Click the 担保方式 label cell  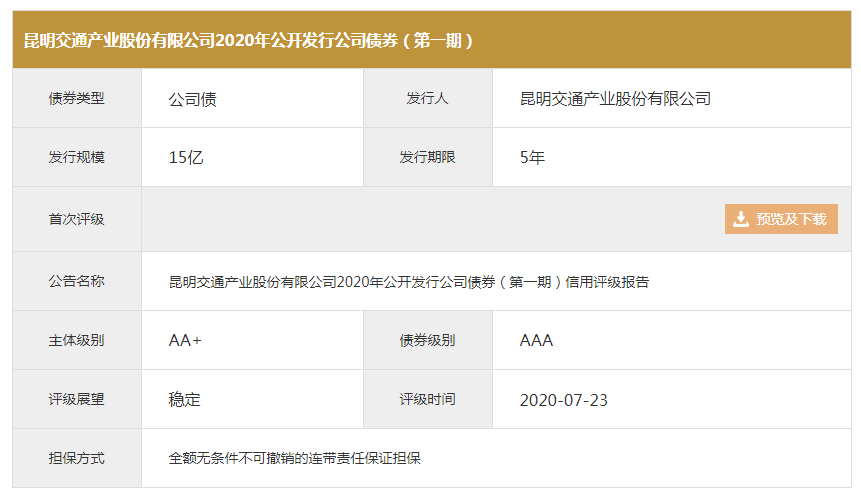click(x=77, y=458)
